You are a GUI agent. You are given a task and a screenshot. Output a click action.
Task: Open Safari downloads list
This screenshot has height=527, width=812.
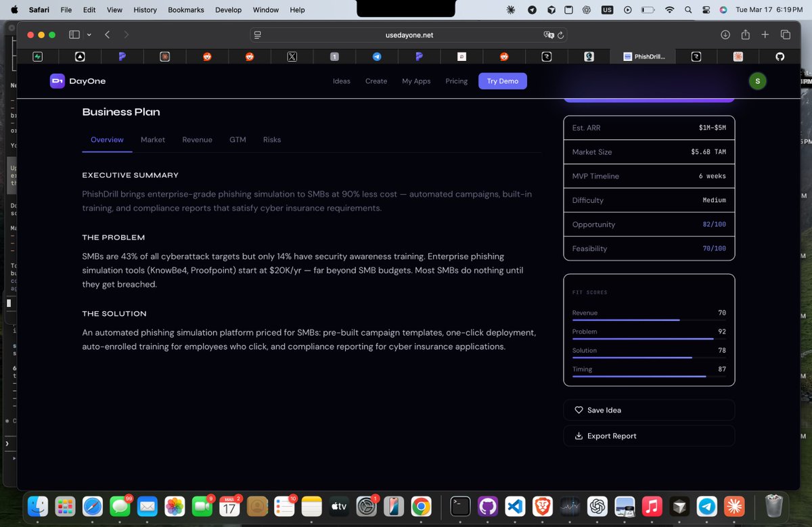click(x=725, y=35)
